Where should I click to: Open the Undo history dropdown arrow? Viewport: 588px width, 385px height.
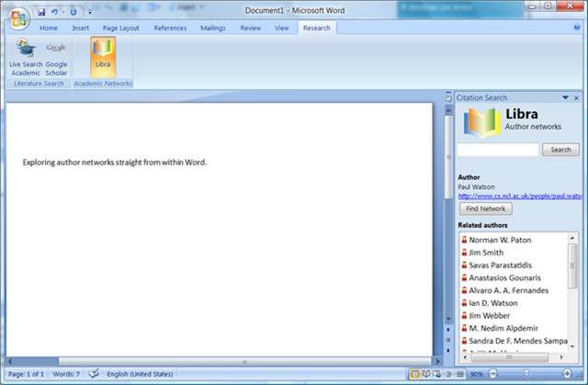pyautogui.click(x=63, y=12)
